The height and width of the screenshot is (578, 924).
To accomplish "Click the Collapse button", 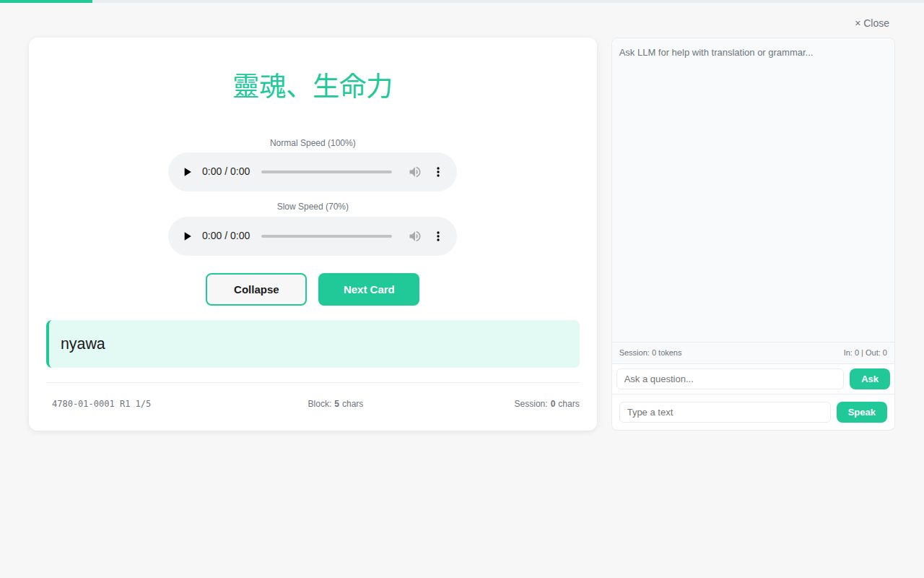I will click(x=256, y=289).
